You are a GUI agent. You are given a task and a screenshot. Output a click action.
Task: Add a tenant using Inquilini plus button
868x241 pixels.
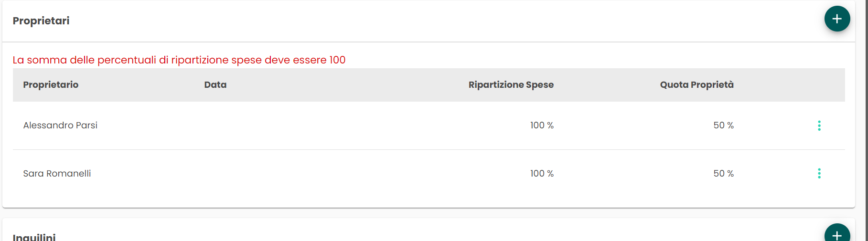tap(837, 232)
